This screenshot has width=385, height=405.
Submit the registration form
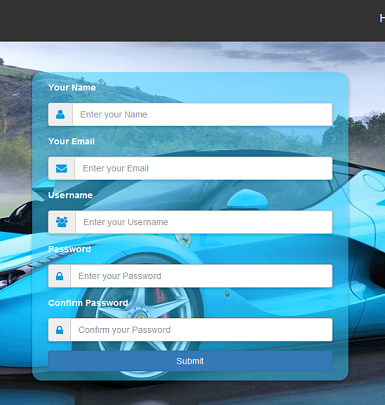pos(190,361)
